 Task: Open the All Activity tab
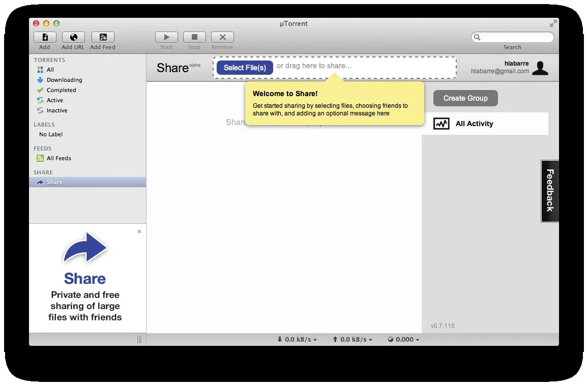coord(485,124)
